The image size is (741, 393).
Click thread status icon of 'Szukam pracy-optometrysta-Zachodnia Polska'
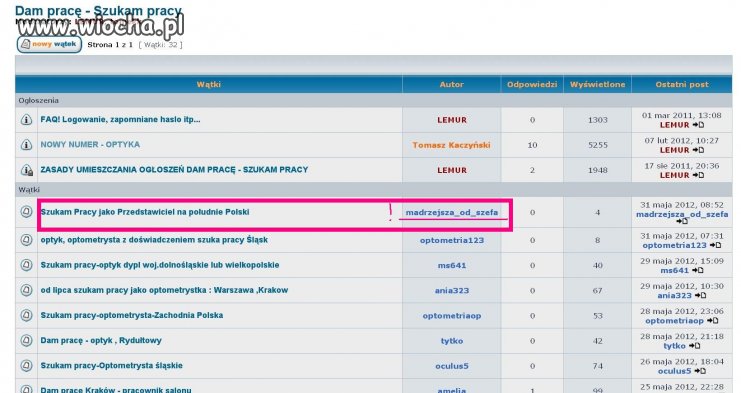tap(26, 315)
